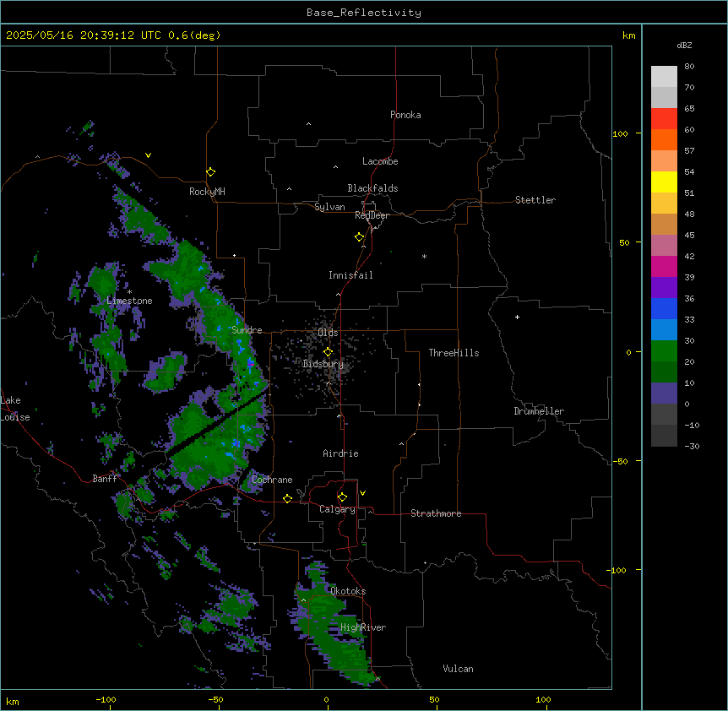The image size is (728, 711).
Task: Click the dBZ legend heading
Action: tap(684, 45)
